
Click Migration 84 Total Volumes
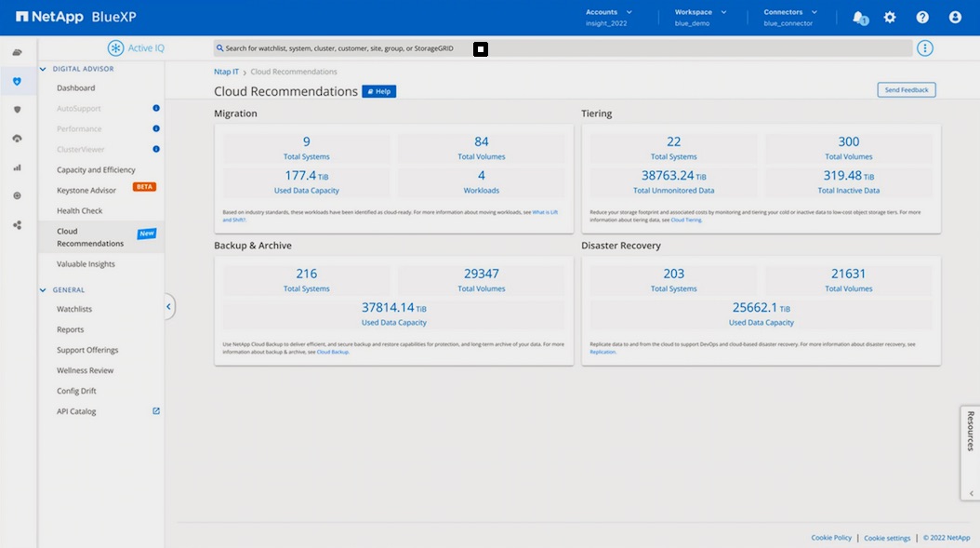482,148
